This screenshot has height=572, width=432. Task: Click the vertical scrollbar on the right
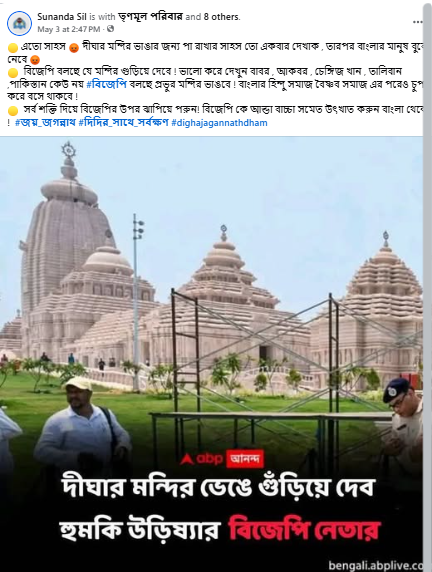(x=427, y=286)
